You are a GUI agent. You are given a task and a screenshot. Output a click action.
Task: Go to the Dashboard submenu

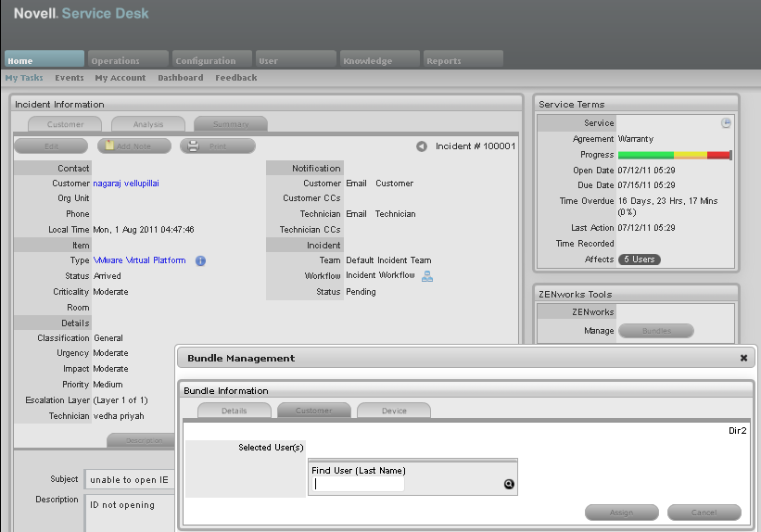pos(180,78)
